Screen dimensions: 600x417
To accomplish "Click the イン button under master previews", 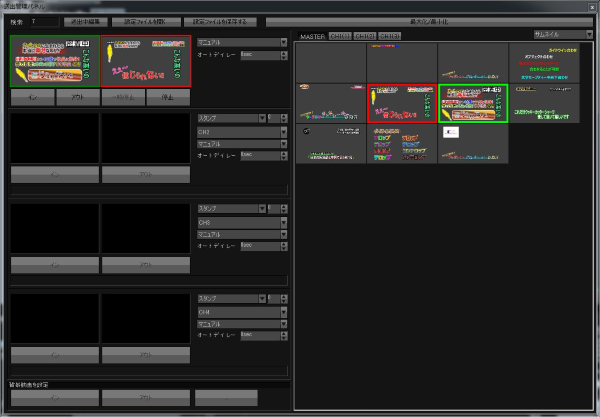I will (x=33, y=97).
